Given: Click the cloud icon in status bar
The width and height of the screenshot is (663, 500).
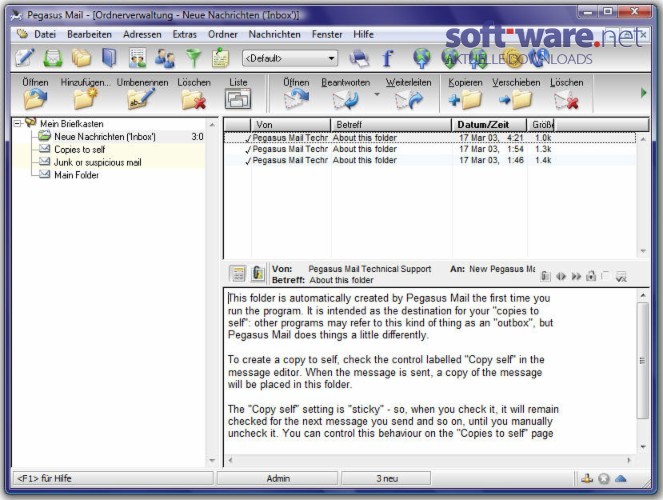Looking at the screenshot, I should (620, 478).
